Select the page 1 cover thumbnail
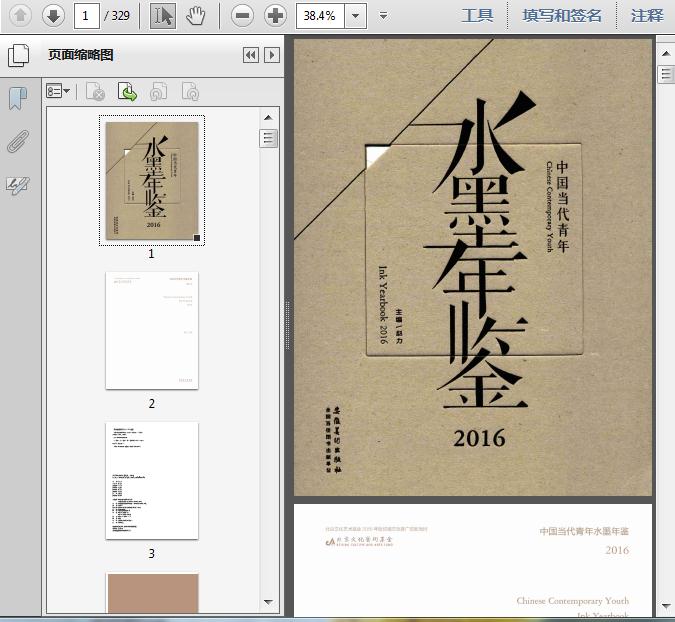The height and width of the screenshot is (622, 675). 152,181
